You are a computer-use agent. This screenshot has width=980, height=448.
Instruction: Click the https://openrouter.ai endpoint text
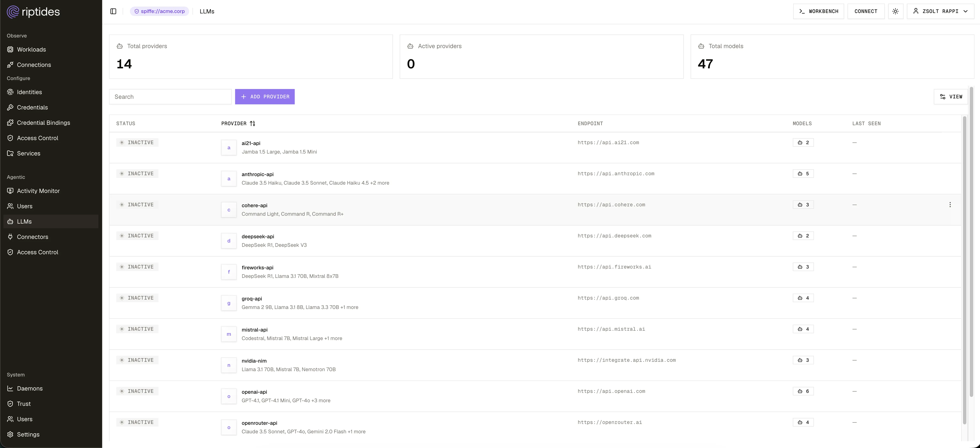click(610, 422)
